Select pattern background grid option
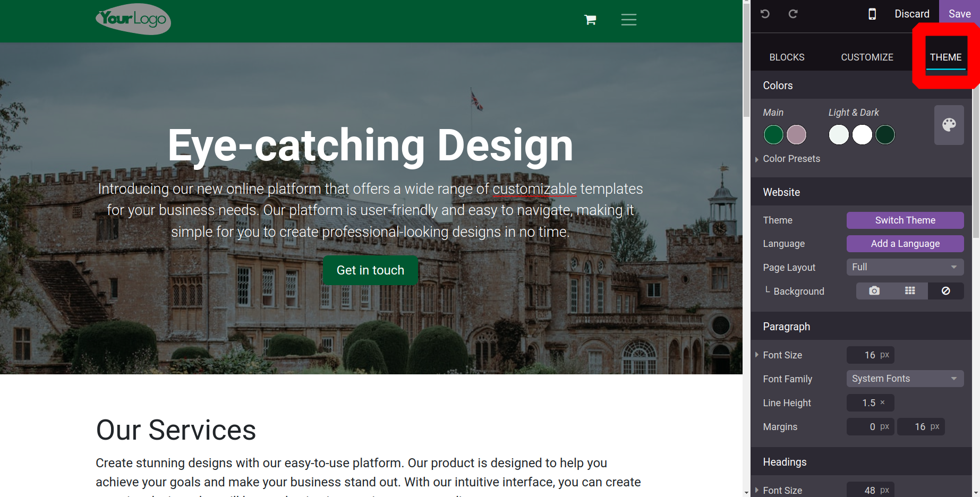Viewport: 980px width, 497px height. [x=910, y=291]
